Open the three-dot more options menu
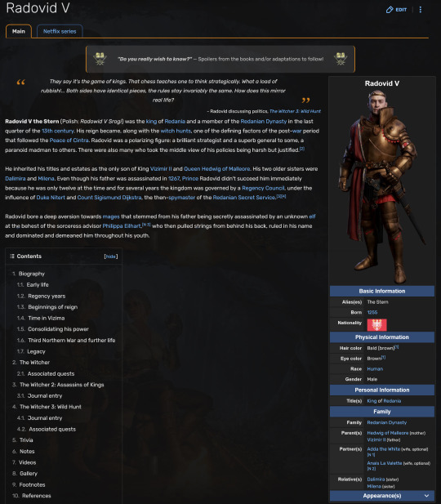 [420, 10]
